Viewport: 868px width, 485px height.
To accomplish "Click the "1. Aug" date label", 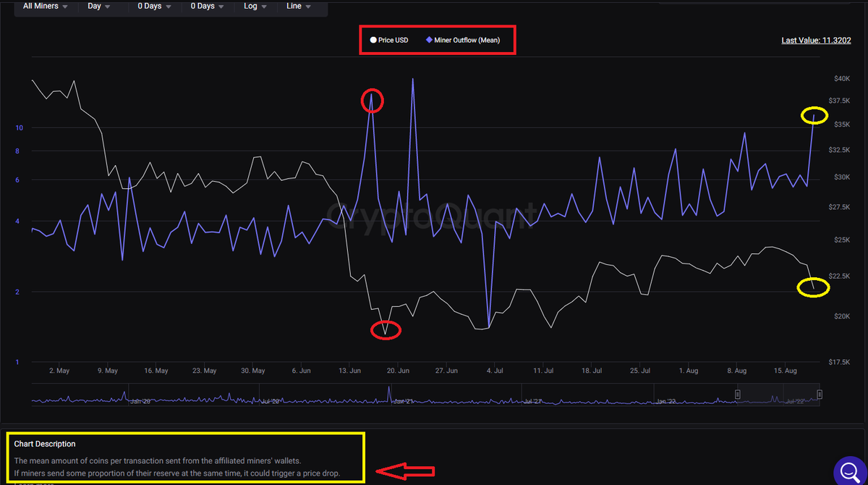I will 688,371.
